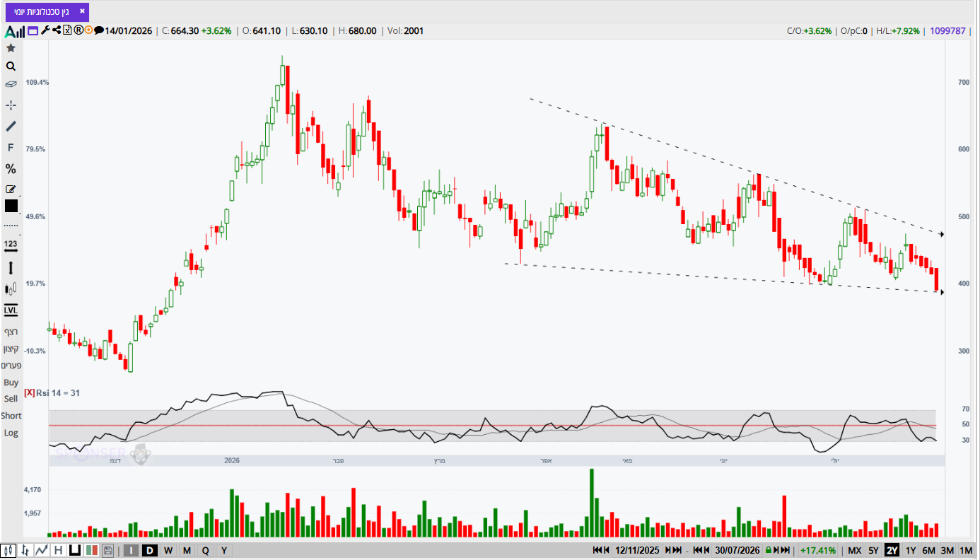Select the eraser tool in left sidebar
980x560 pixels.
[x=11, y=84]
